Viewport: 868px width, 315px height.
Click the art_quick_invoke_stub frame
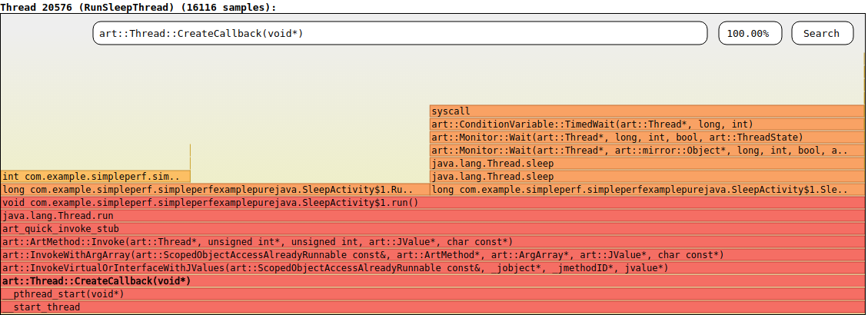pyautogui.click(x=433, y=229)
